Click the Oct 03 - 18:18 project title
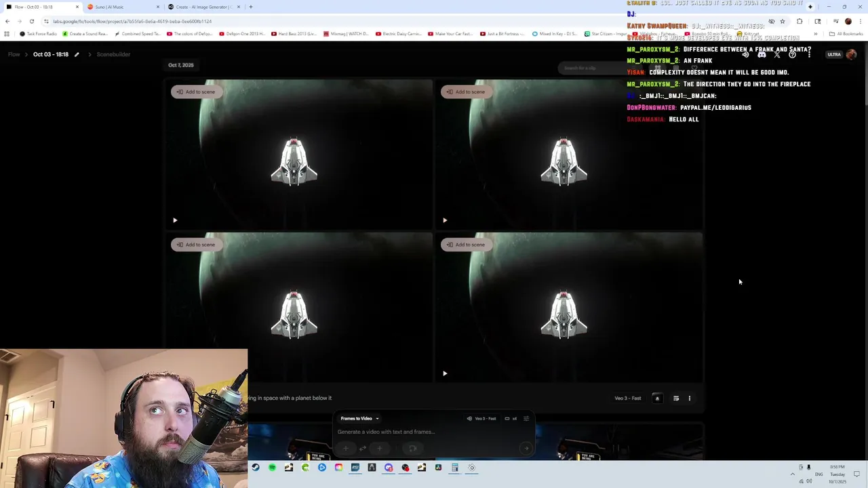Image resolution: width=868 pixels, height=488 pixels. (x=51, y=54)
